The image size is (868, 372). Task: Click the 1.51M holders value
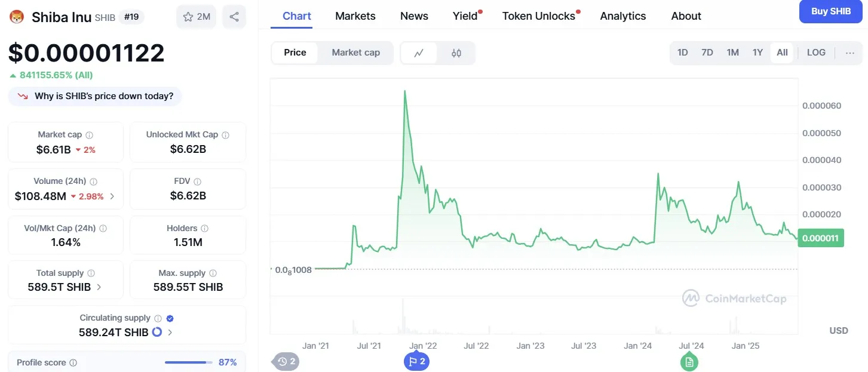click(188, 242)
